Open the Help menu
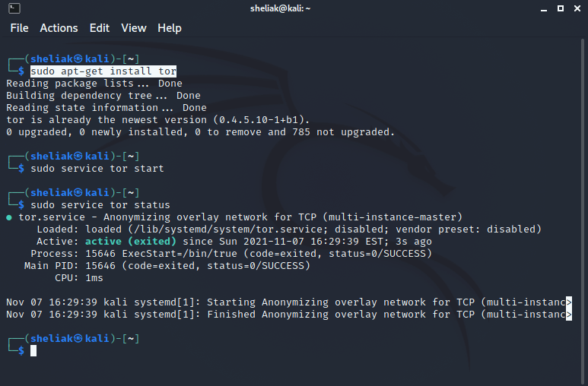Viewport: 588px width, 386px height. pos(170,28)
